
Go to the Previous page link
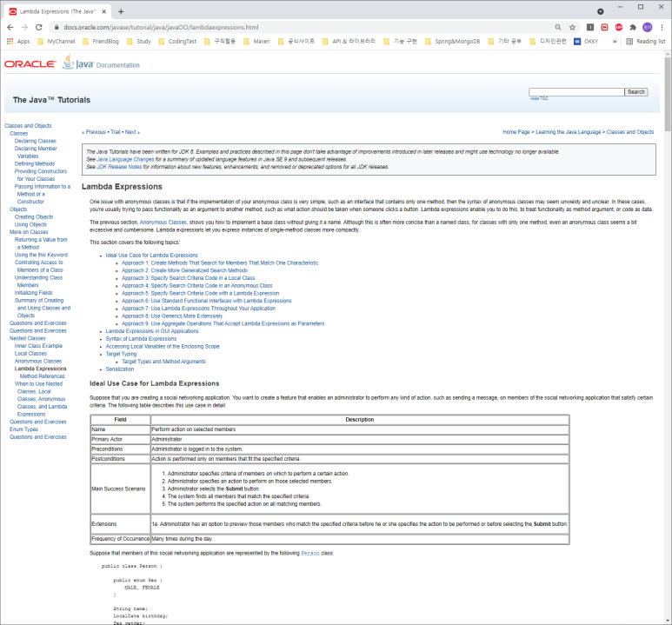pos(94,132)
